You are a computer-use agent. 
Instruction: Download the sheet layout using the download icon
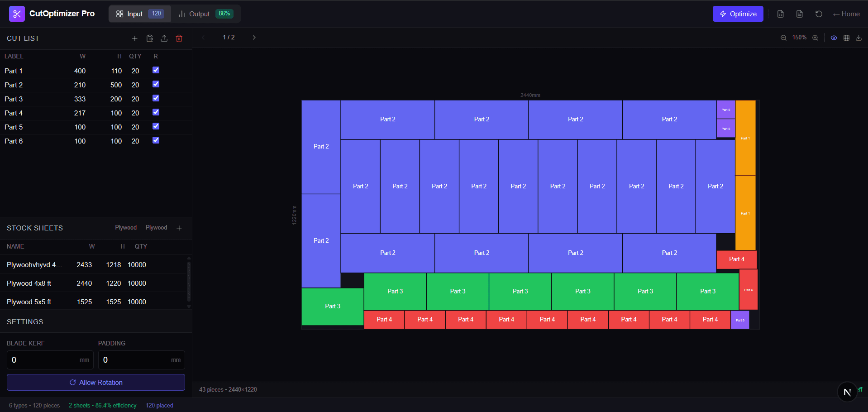click(x=858, y=38)
